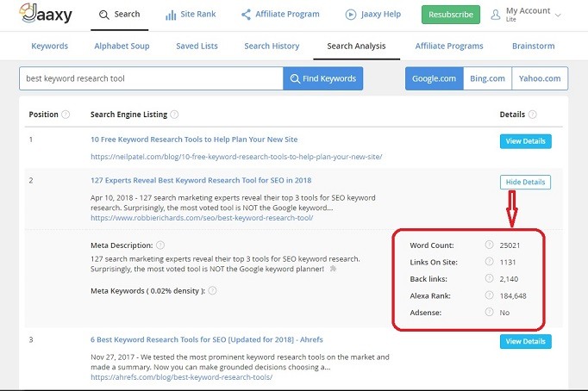
Task: Click the help icon for Adsense
Action: click(x=489, y=312)
